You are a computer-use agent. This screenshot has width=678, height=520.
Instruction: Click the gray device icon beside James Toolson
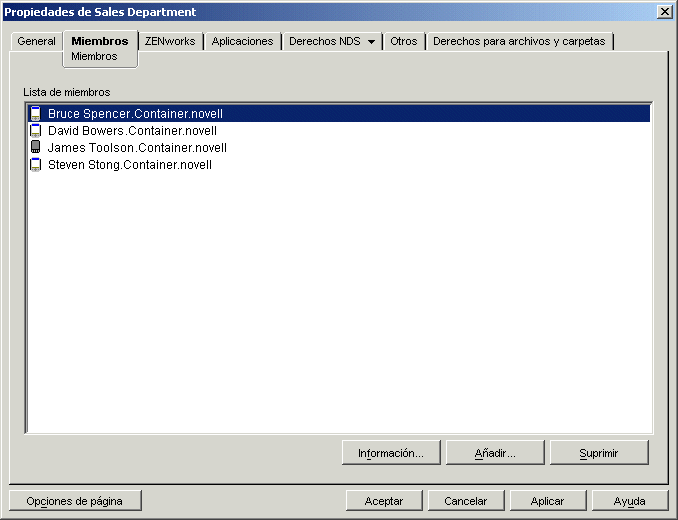[35, 147]
